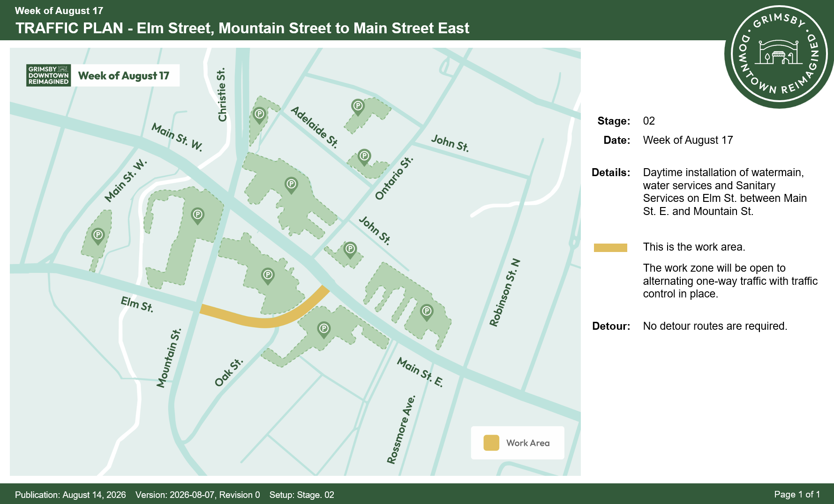
Task: Click the Rossmore Ave. street label
Action: click(x=401, y=430)
